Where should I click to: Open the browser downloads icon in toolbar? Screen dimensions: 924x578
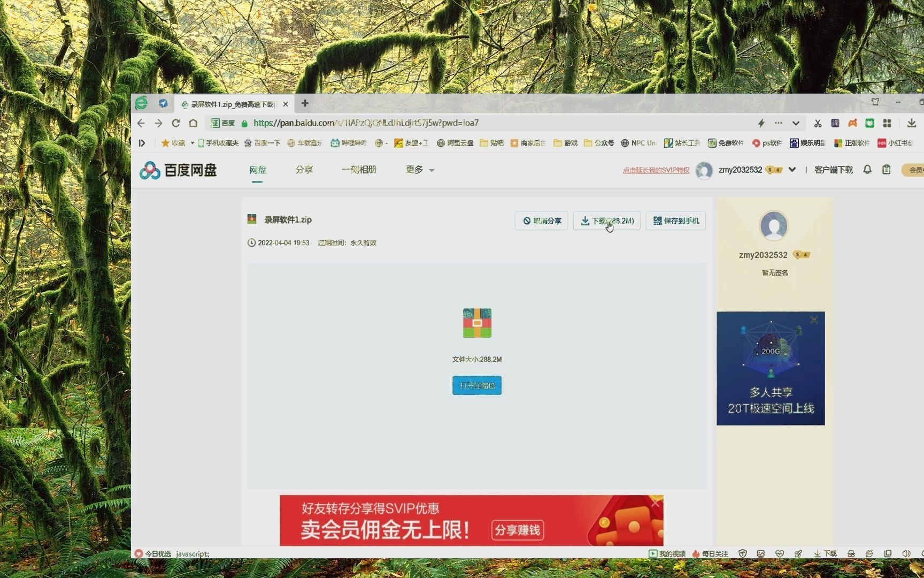click(912, 123)
